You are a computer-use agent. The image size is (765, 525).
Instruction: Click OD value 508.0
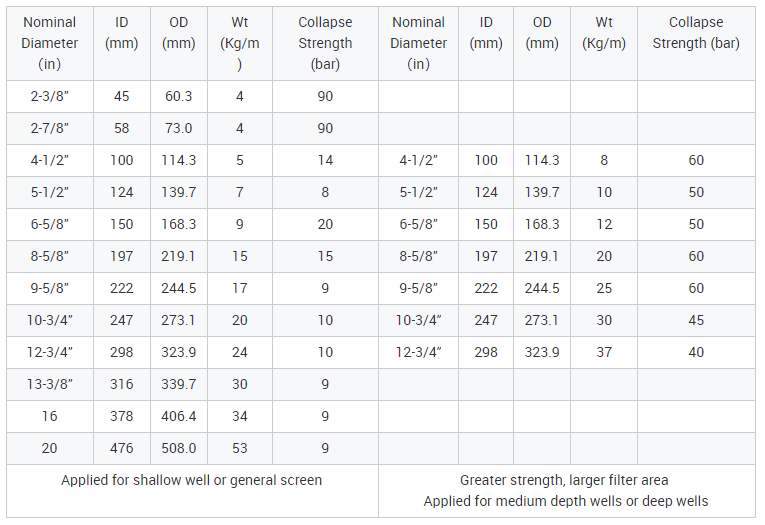pos(179,448)
